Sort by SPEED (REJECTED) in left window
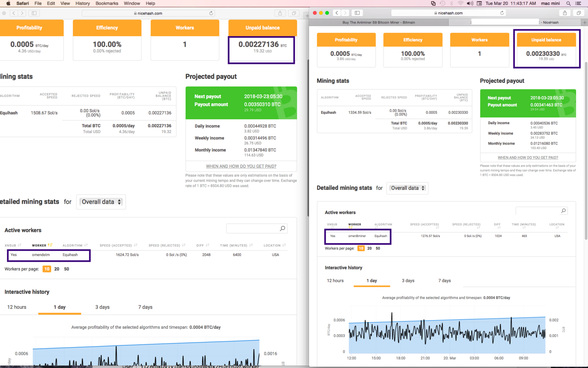588x368 pixels. tap(167, 245)
